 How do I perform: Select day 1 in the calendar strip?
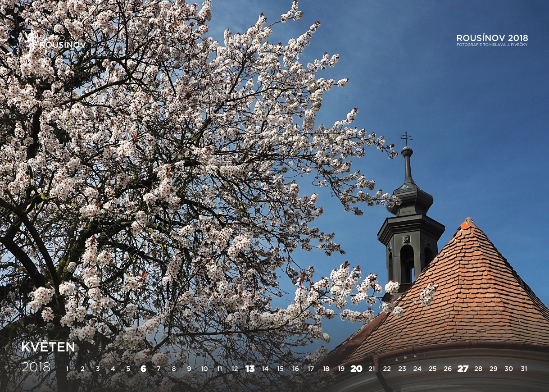[68, 369]
